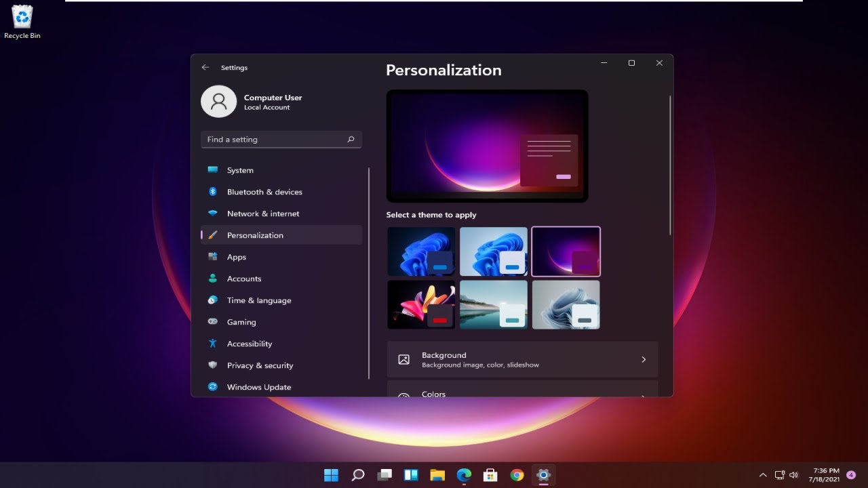Open the Recycle Bin desktop icon

[x=22, y=22]
